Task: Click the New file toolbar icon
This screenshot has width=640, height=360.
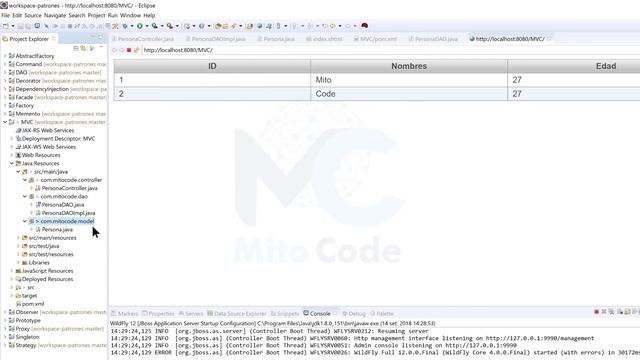Action: click(6, 26)
